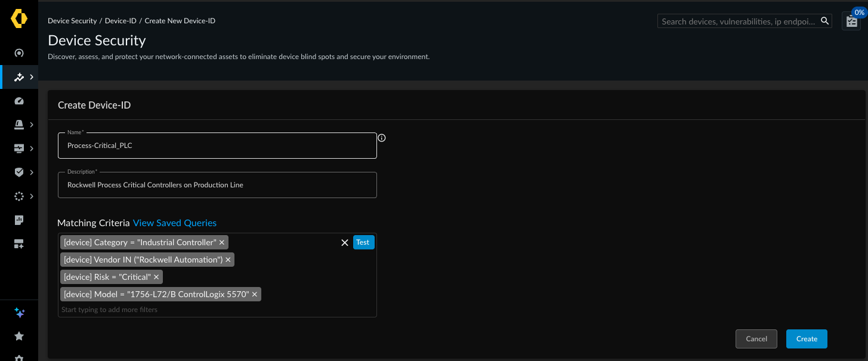The width and height of the screenshot is (868, 361).
Task: Click the info icon next to Name field
Action: point(382,138)
